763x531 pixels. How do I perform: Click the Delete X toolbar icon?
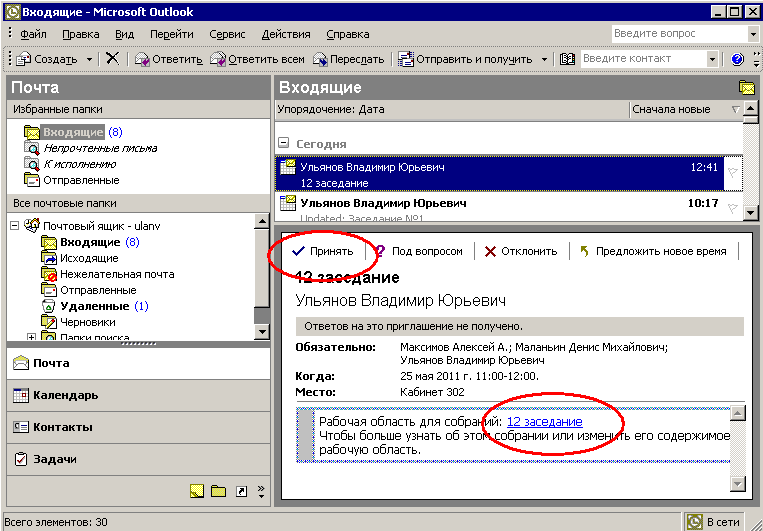[x=112, y=59]
